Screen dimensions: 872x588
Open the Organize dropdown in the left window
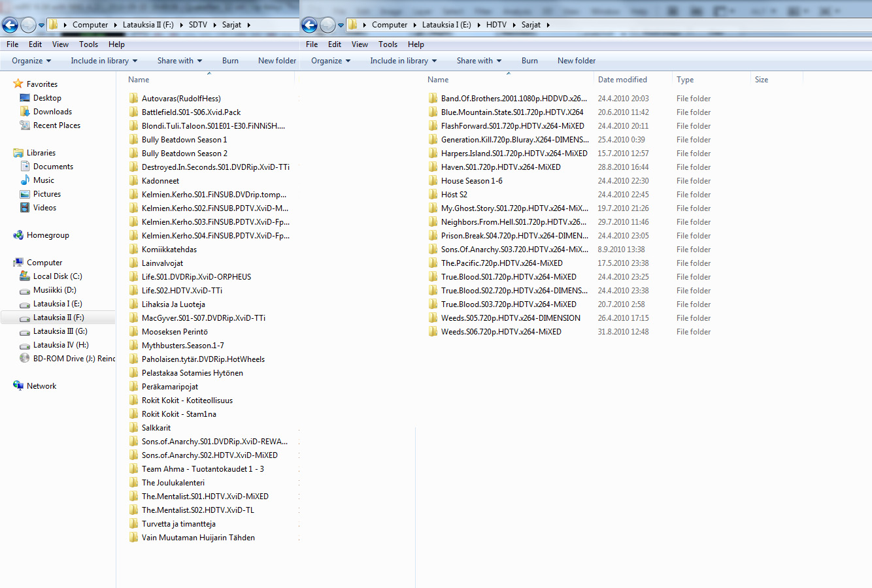coord(31,61)
